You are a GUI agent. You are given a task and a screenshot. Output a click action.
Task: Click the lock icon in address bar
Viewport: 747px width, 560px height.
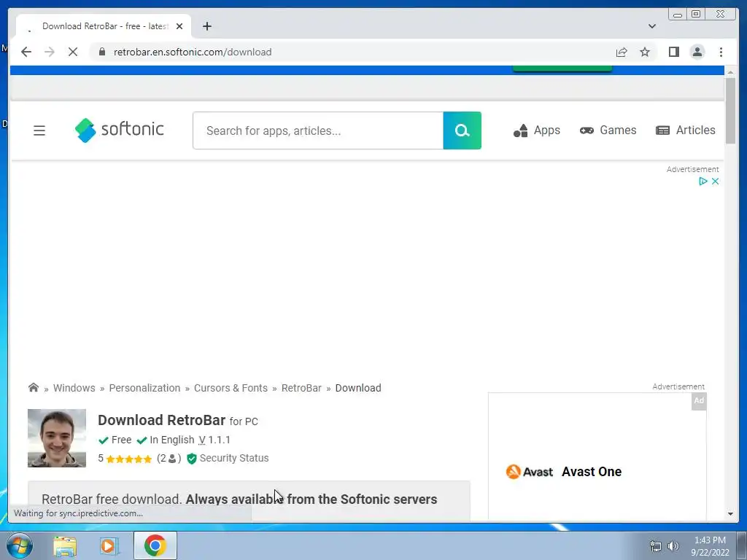pos(102,52)
